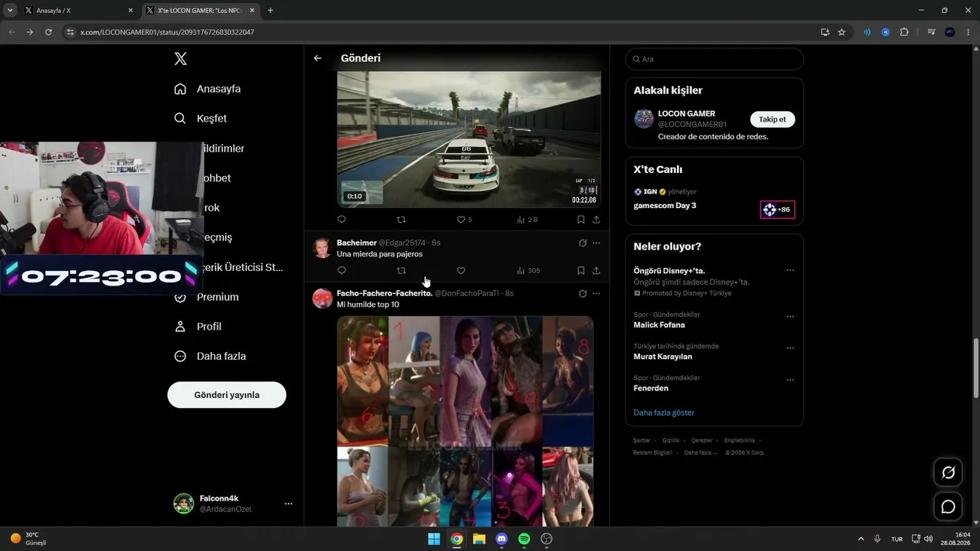Reload the page in Chrome
Viewport: 980px width, 551px height.
tap(48, 32)
